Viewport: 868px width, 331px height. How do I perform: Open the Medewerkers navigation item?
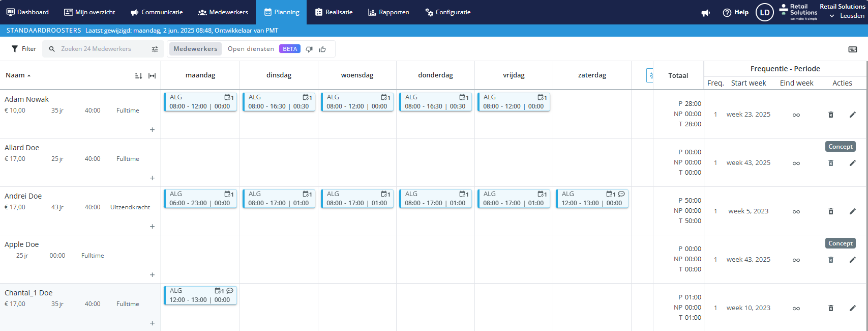pyautogui.click(x=223, y=12)
